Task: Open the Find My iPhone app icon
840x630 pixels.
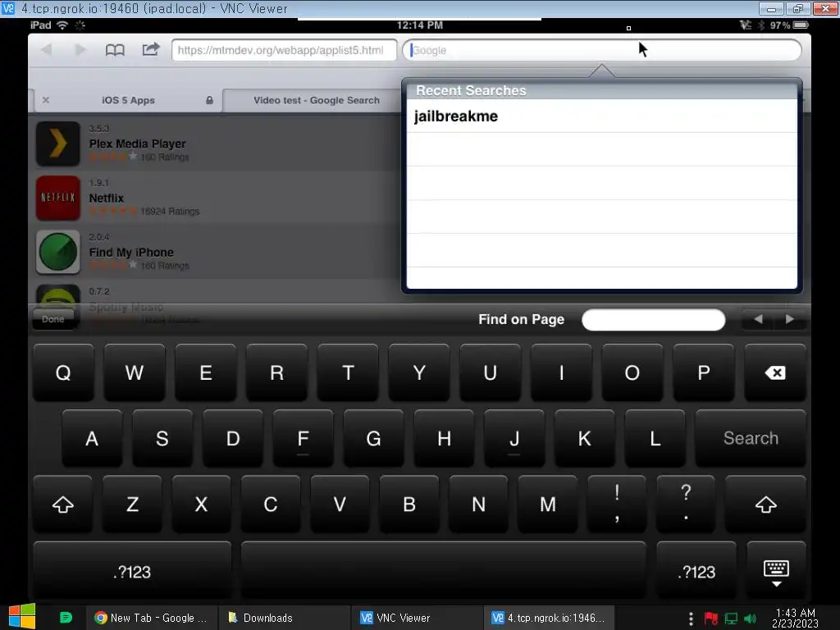Action: [58, 252]
